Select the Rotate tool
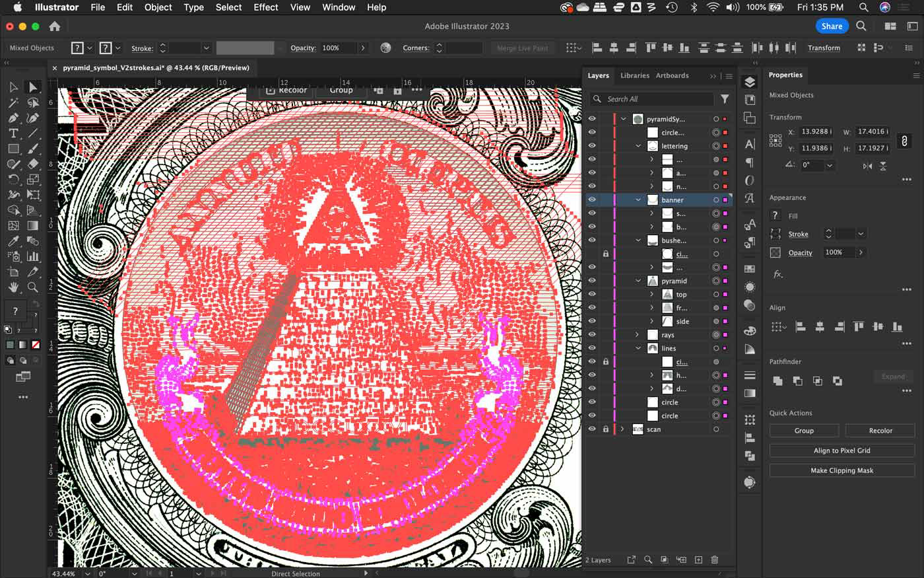Screen dimensions: 924x578 (13, 180)
